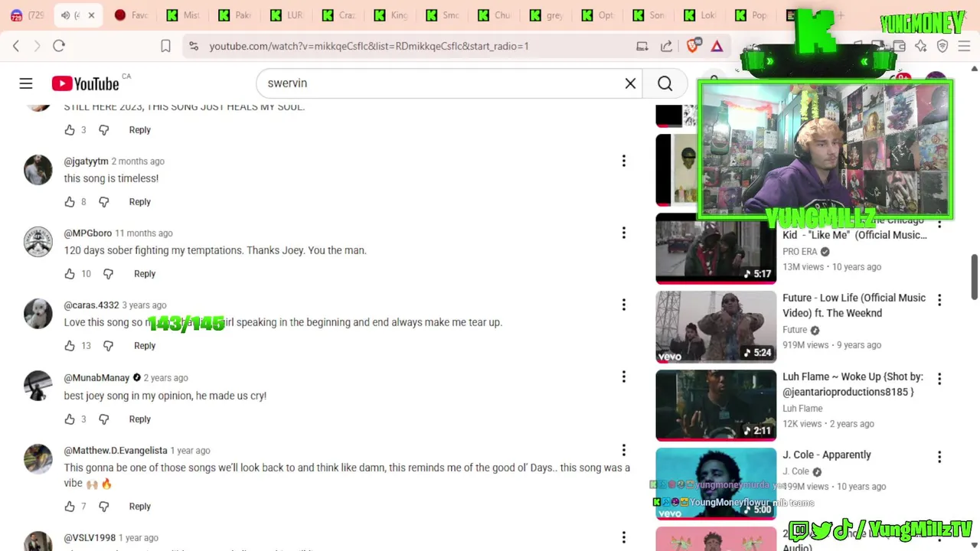Open options menu for @MunabManay comment
Image resolution: width=980 pixels, height=551 pixels.
pyautogui.click(x=623, y=377)
